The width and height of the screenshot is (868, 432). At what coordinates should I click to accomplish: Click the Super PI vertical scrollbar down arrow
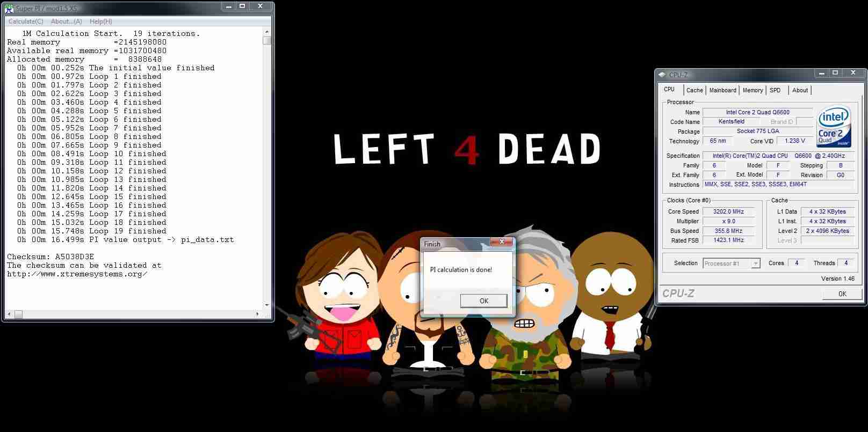click(x=267, y=305)
